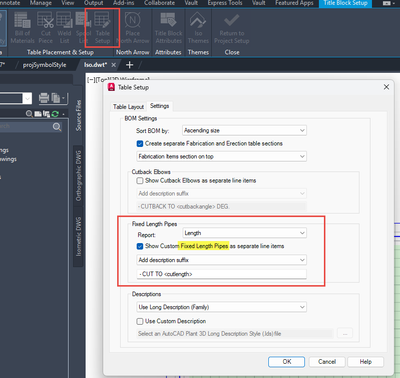Screen dimensions: 400x378
Task: Switch to the Table Layout tab
Action: point(128,107)
